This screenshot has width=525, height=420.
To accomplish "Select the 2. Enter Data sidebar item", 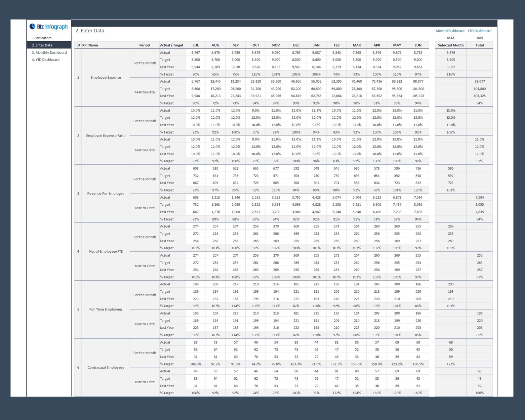I will tap(49, 45).
